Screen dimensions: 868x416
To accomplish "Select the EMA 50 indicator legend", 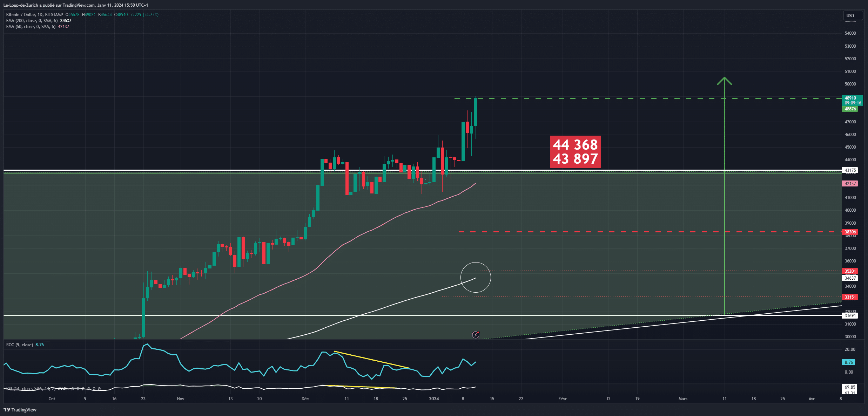I will click(x=31, y=27).
